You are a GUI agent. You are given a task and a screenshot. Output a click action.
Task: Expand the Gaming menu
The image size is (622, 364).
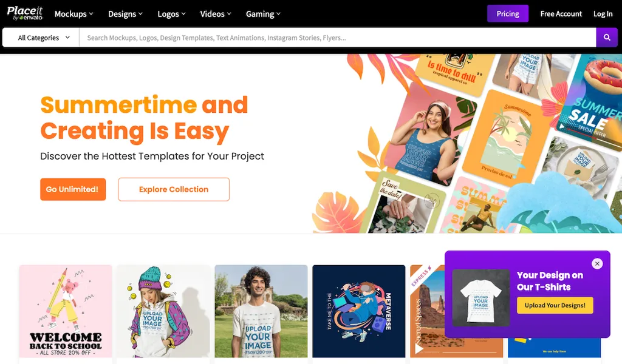tap(263, 14)
